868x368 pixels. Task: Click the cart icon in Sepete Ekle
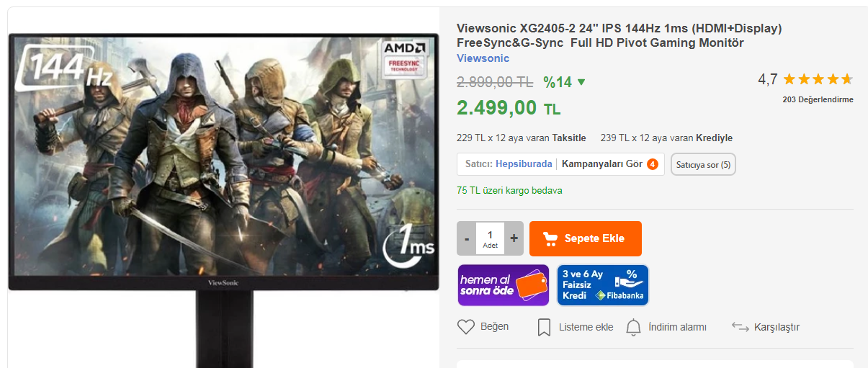point(550,238)
